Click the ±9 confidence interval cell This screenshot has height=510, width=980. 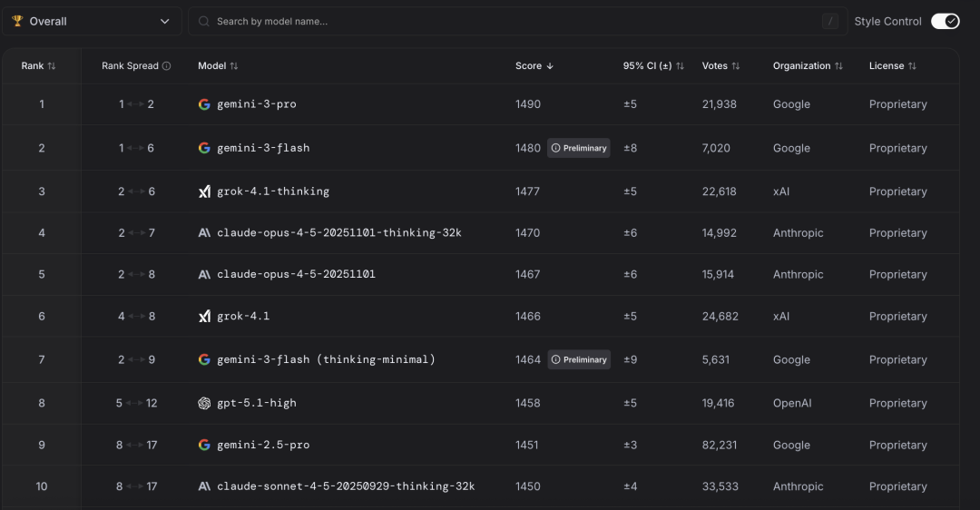tap(630, 359)
